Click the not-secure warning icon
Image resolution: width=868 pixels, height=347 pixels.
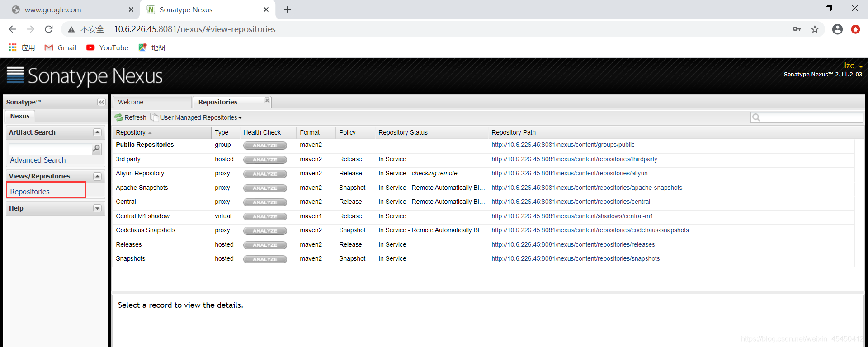tap(71, 29)
